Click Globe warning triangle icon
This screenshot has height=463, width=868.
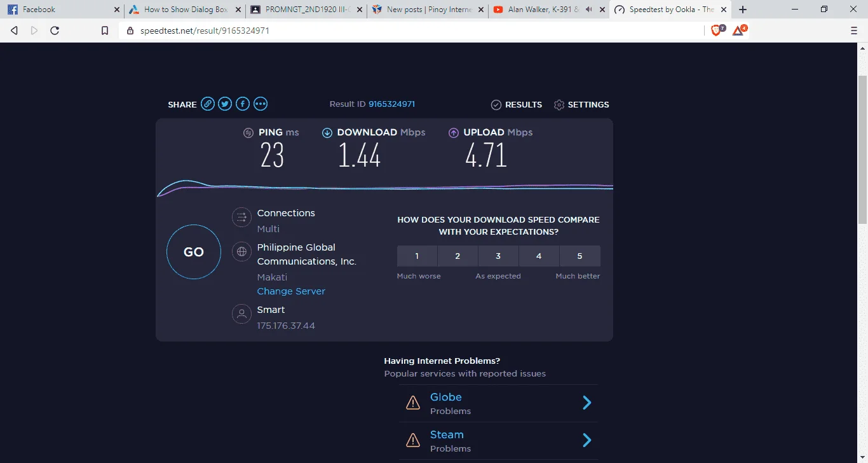point(413,403)
